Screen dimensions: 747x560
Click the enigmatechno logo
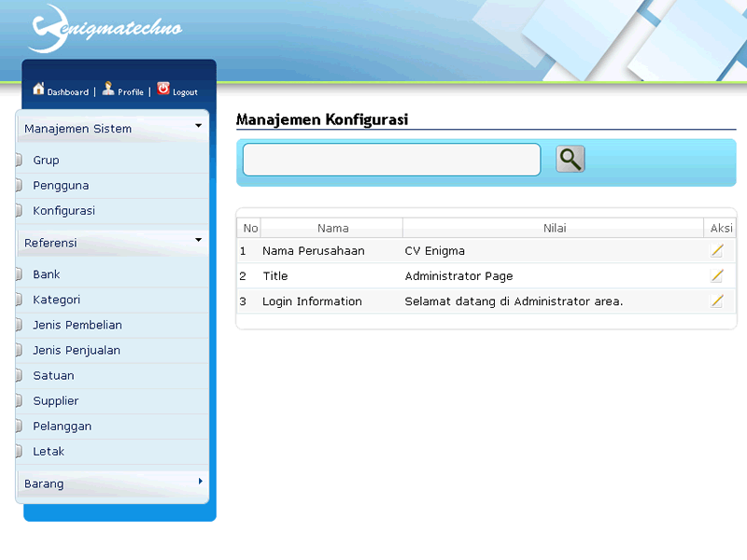(x=105, y=29)
